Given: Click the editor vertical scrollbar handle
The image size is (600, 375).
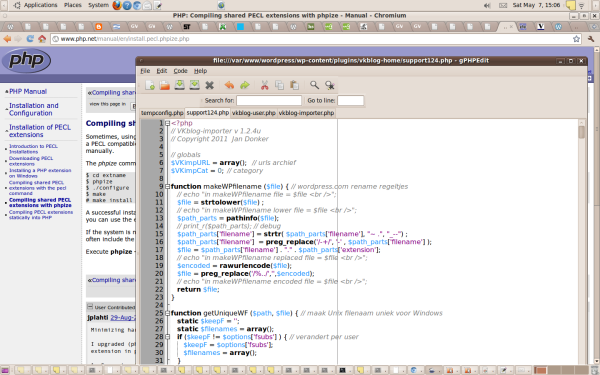Looking at the screenshot, I should 582,132.
